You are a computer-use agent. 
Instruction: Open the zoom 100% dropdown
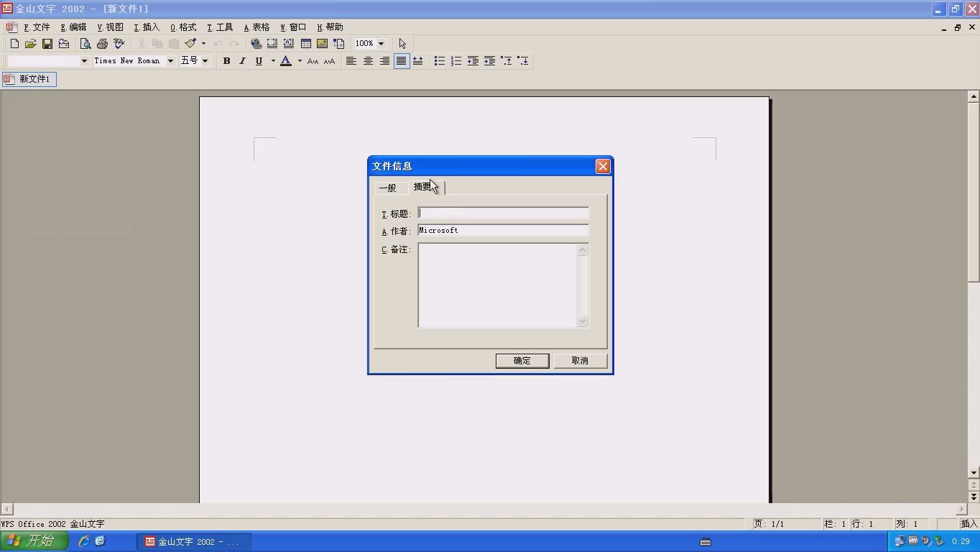[381, 44]
